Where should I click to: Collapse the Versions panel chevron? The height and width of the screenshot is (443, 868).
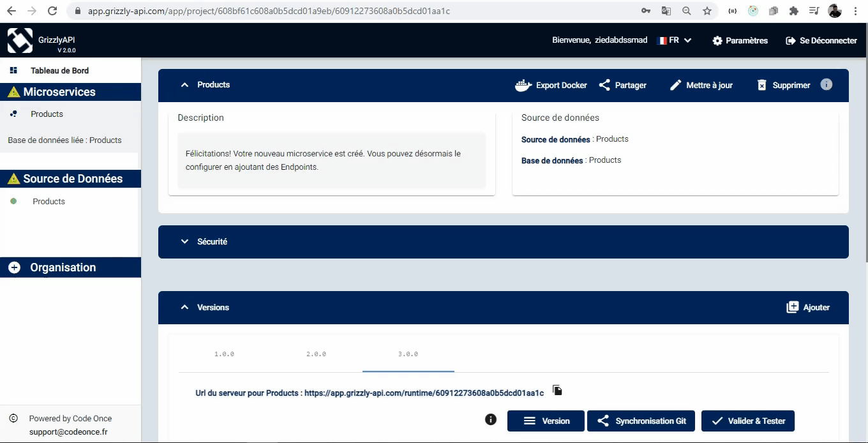(184, 307)
